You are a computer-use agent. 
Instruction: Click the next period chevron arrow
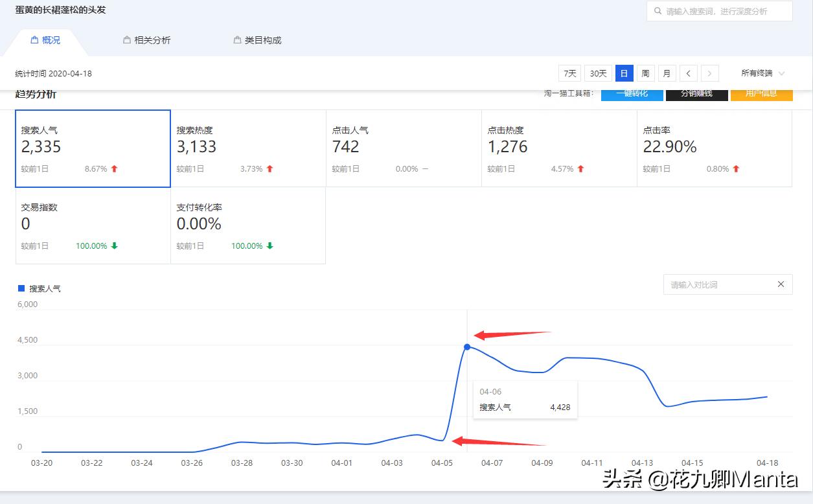pyautogui.click(x=710, y=73)
